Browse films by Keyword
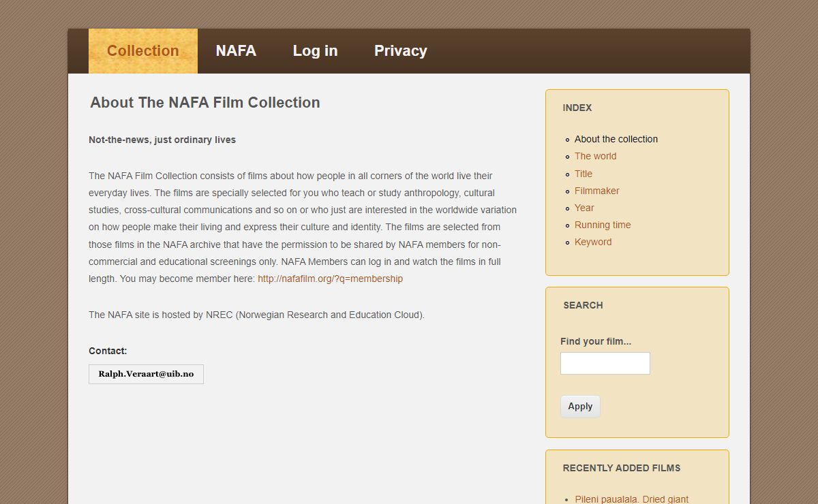The height and width of the screenshot is (504, 818). 593,242
